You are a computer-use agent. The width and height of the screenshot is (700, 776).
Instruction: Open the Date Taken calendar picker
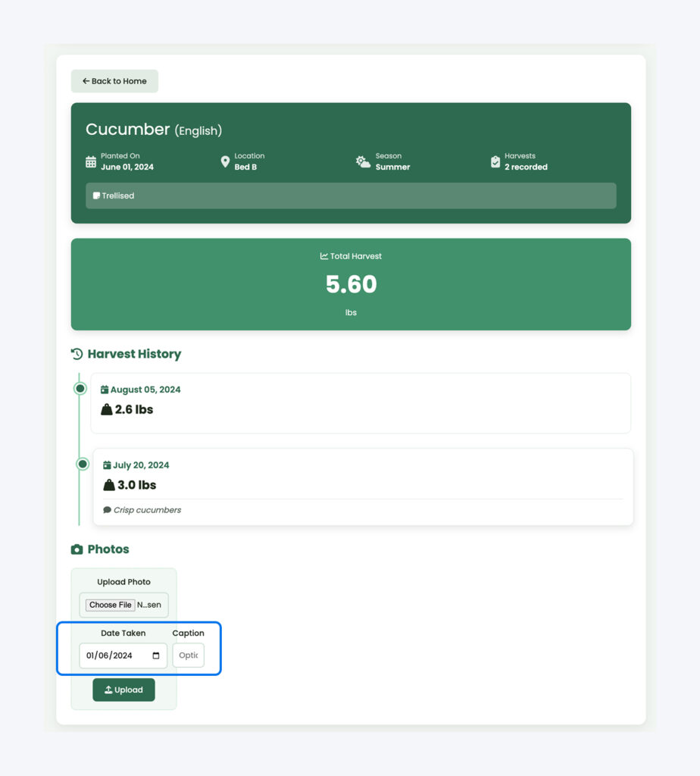[x=155, y=656]
